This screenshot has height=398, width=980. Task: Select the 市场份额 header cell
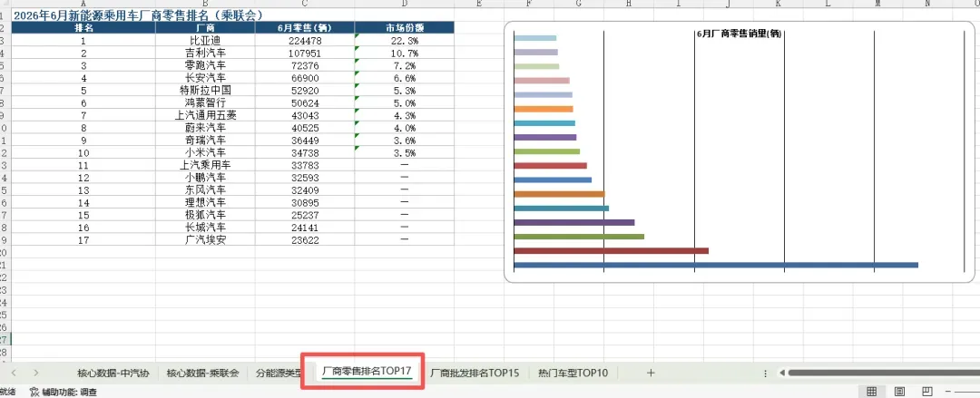click(x=405, y=27)
